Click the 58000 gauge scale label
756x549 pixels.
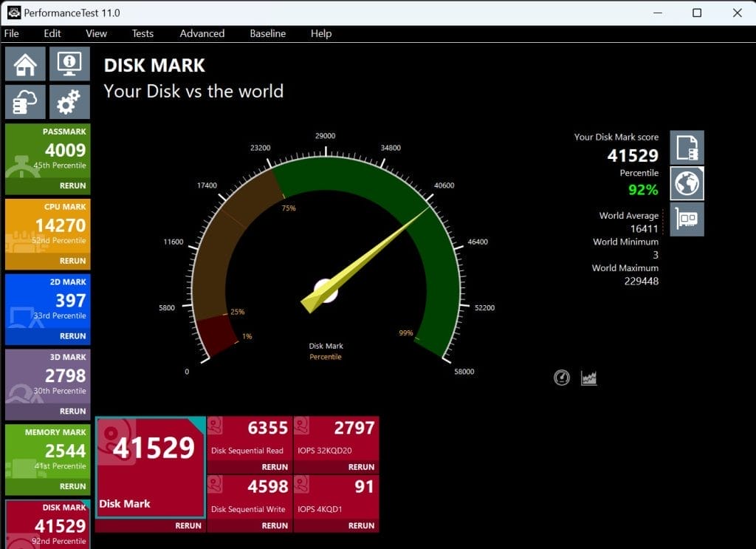tap(464, 372)
